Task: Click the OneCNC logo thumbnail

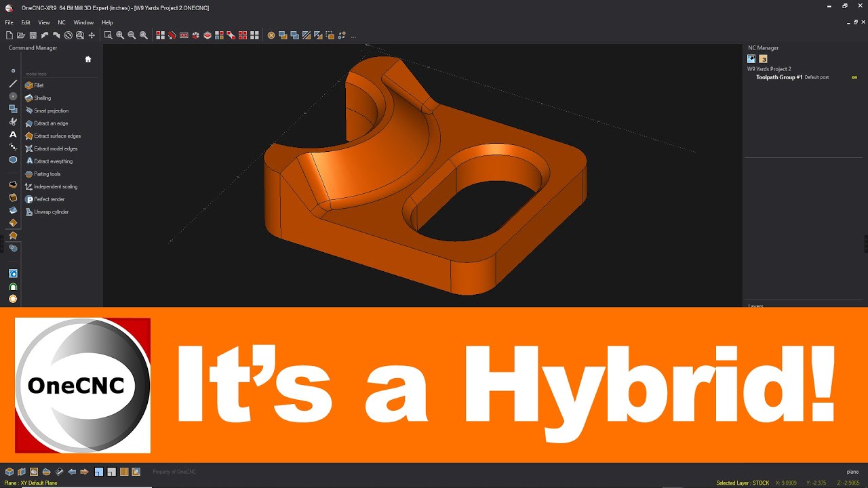Action: [83, 385]
